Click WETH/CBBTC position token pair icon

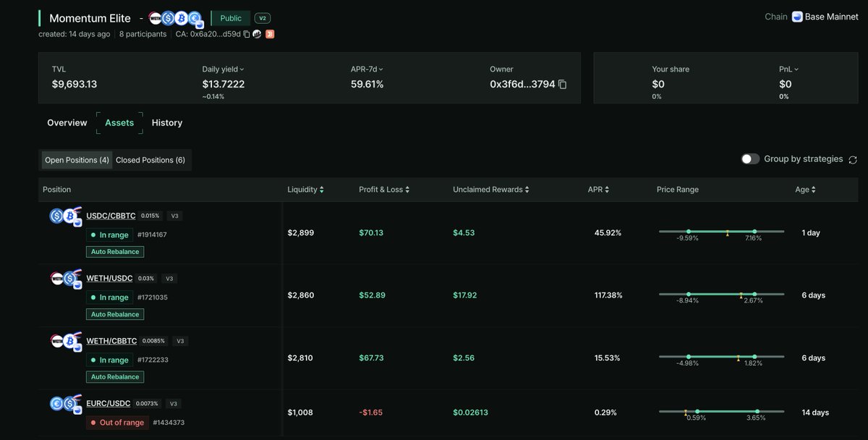64,341
